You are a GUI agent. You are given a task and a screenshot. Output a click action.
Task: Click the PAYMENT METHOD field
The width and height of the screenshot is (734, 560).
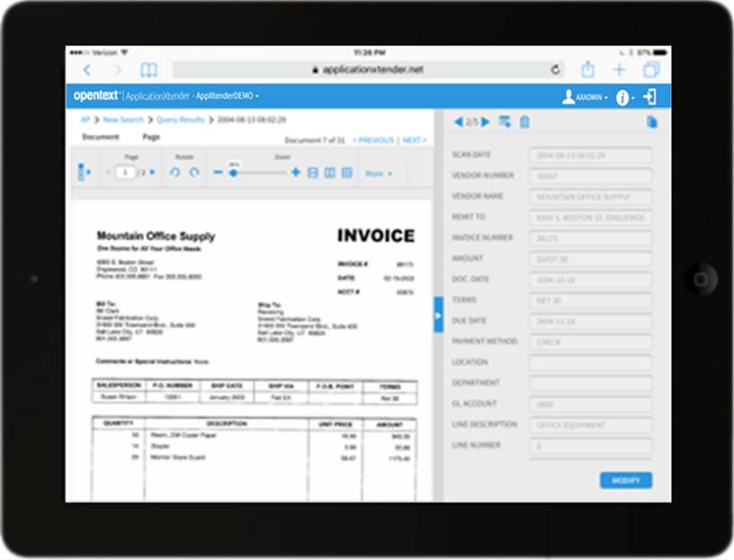[591, 342]
